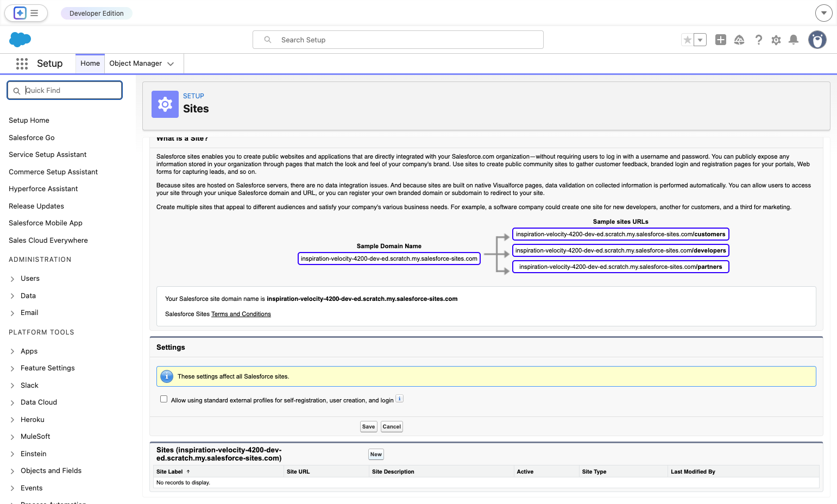Click the Salesforce cloud logo

(20, 40)
